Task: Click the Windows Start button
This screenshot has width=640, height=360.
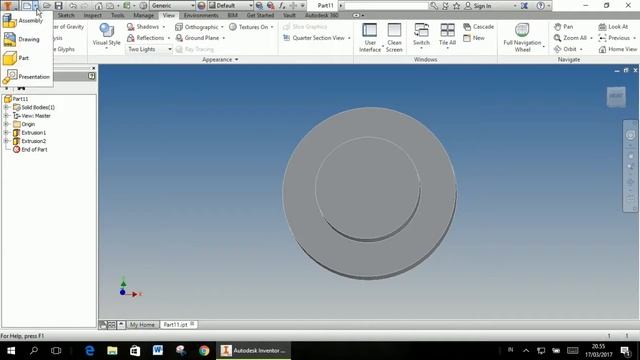Action: point(11,350)
